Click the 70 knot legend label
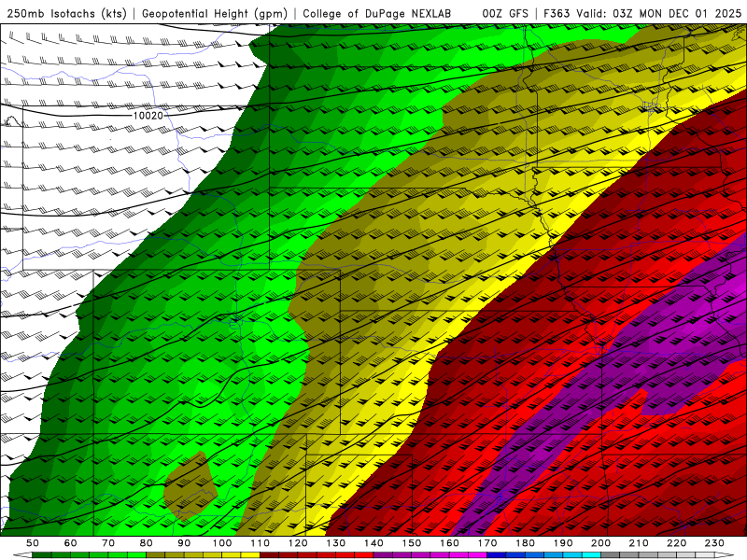The width and height of the screenshot is (747, 560). click(x=108, y=543)
